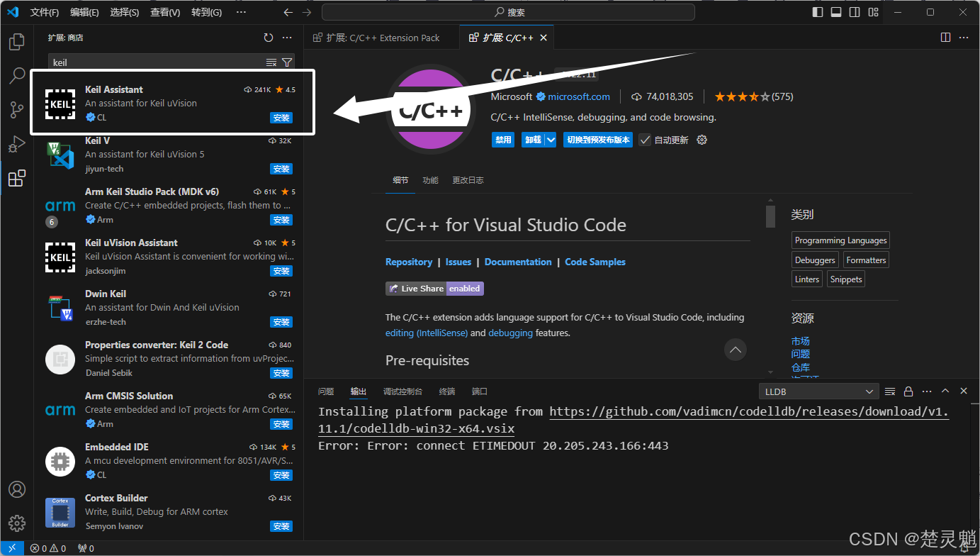Open the Selection menu
This screenshot has width=980, height=556.
pyautogui.click(x=125, y=12)
